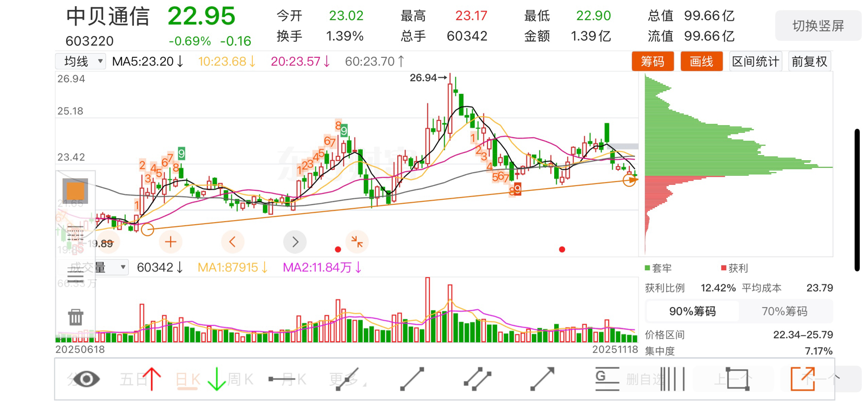Select the golden ratio lines tool
This screenshot has height=401, width=868.
(x=607, y=379)
